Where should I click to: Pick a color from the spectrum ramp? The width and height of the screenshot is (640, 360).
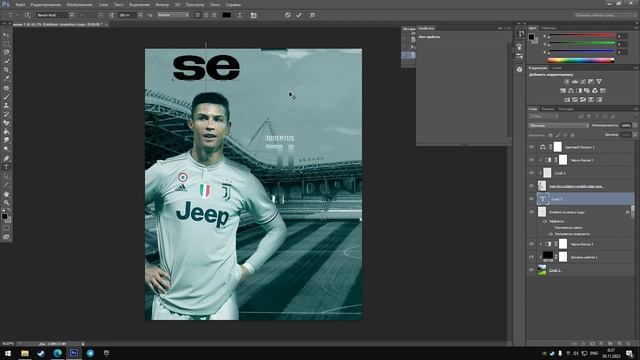pyautogui.click(x=581, y=60)
